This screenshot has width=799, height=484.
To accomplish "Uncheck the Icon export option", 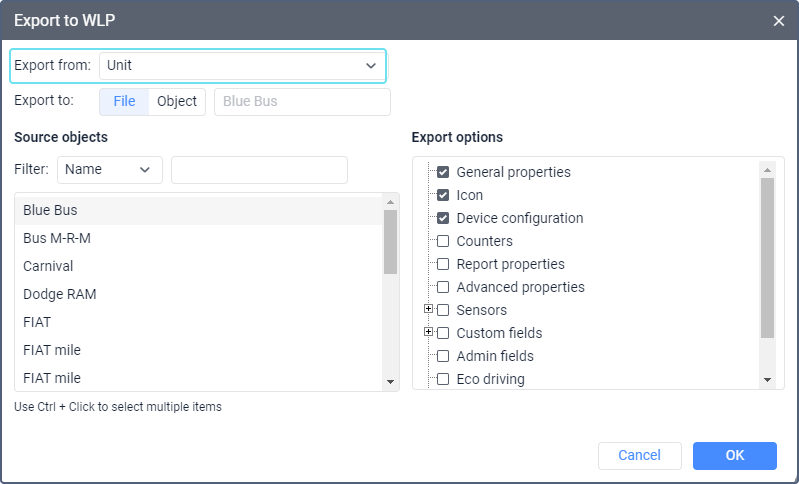I will pyautogui.click(x=443, y=195).
